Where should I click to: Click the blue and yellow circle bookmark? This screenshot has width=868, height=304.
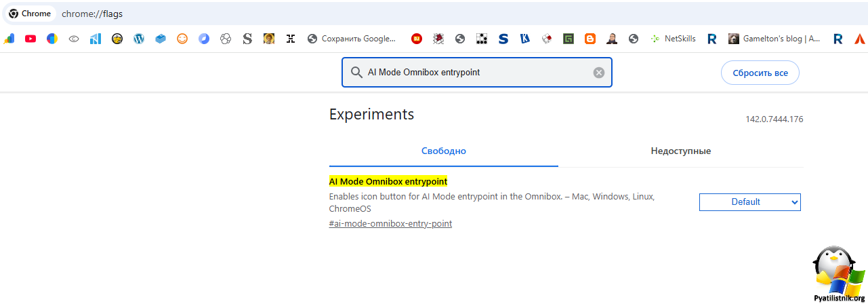[x=52, y=39]
